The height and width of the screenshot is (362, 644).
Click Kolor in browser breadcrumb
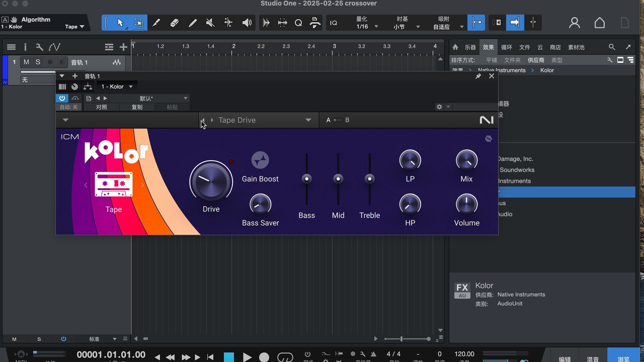pos(547,70)
